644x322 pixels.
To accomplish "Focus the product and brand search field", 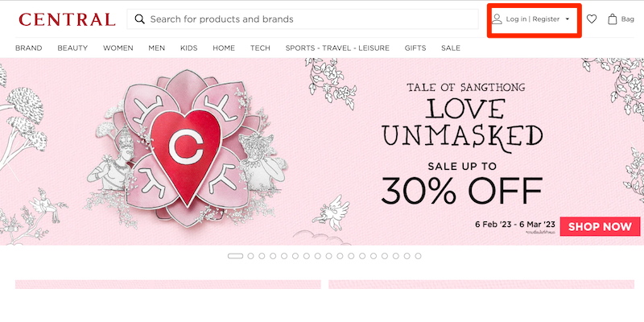I will pyautogui.click(x=303, y=19).
